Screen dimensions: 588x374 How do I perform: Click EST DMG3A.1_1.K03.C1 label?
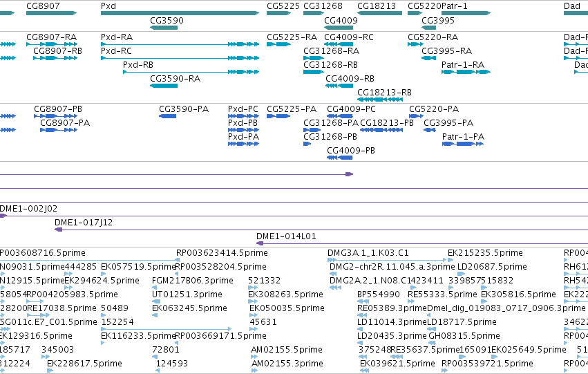click(368, 253)
